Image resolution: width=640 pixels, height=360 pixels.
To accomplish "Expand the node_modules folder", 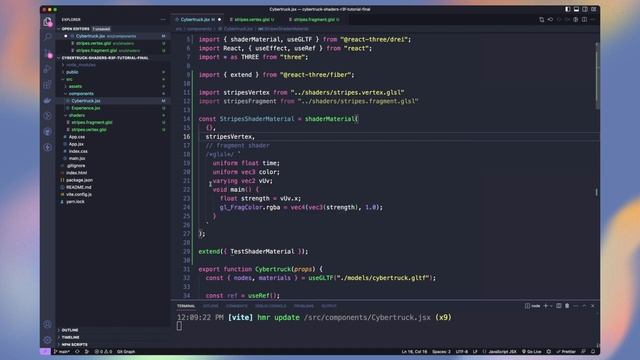I will coord(81,65).
